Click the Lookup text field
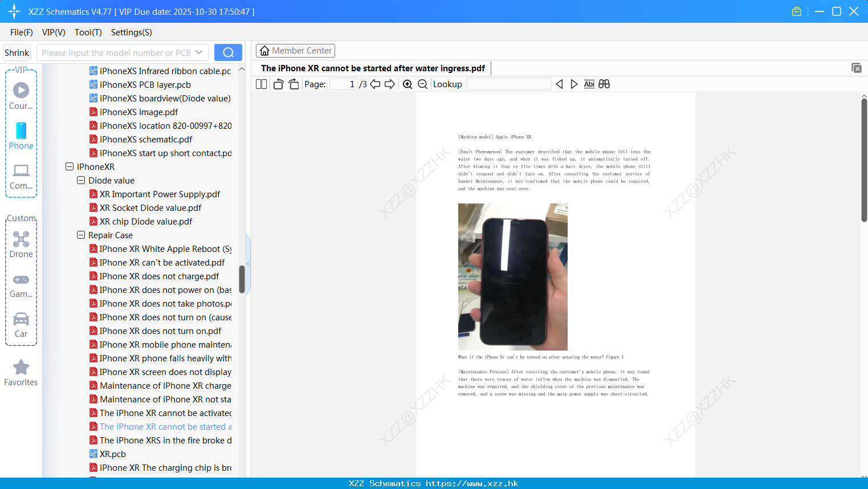 (x=508, y=84)
